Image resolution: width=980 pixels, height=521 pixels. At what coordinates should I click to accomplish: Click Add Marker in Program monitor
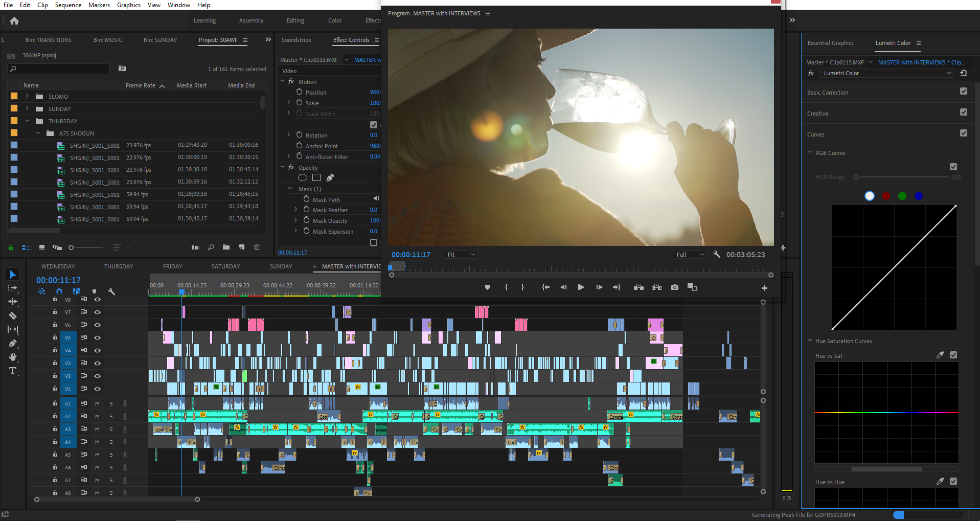(x=487, y=287)
